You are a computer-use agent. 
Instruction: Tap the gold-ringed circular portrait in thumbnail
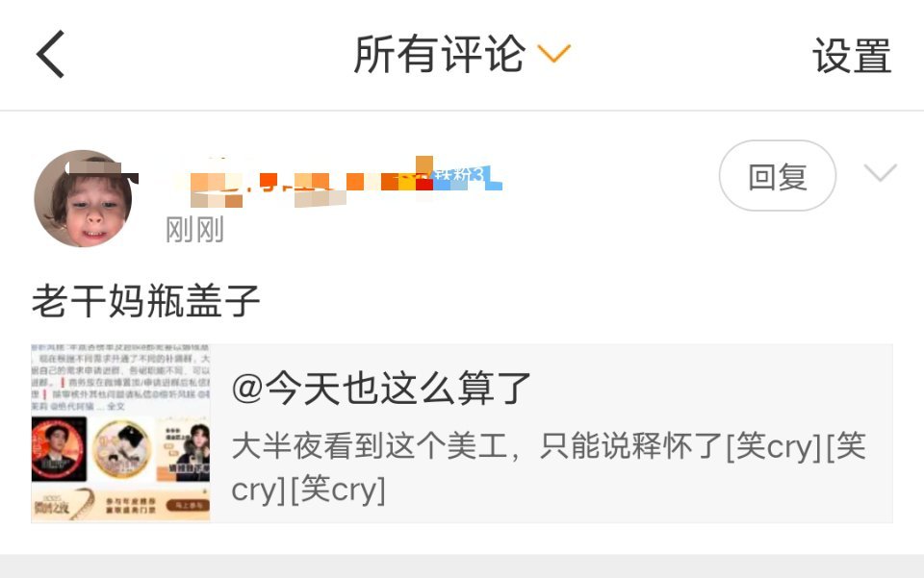[122, 448]
